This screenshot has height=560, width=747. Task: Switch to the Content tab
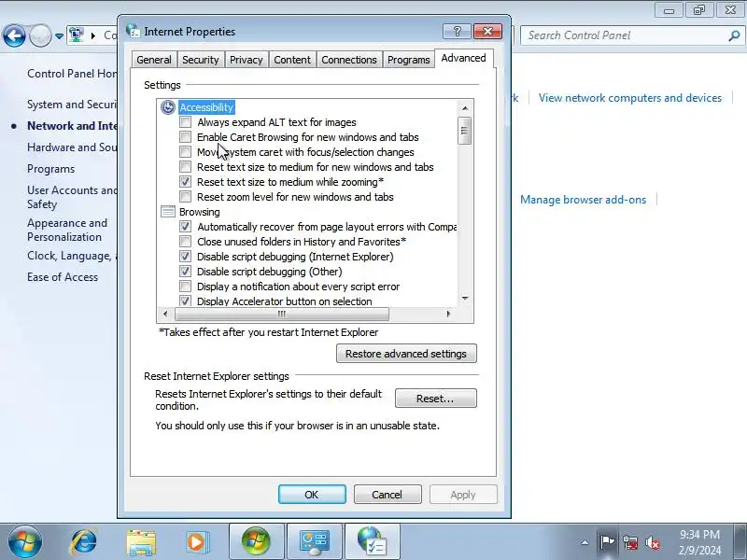click(292, 60)
